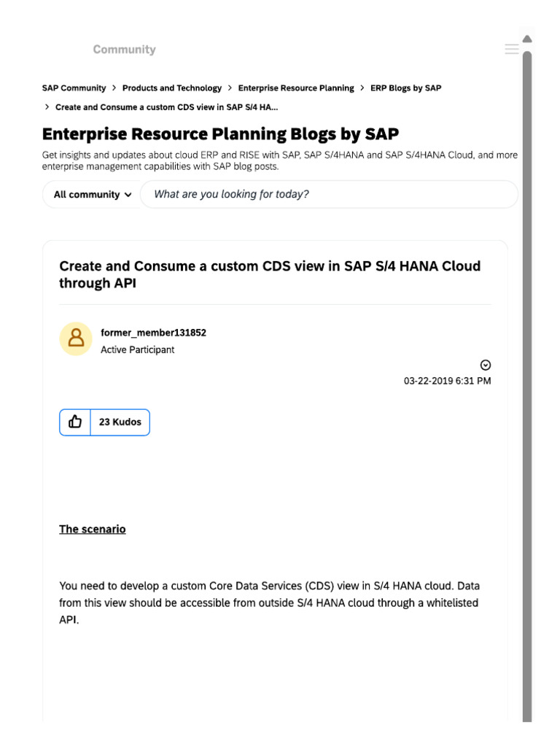
Task: Click the search field 'What are you looking for today?'
Action: tap(328, 195)
